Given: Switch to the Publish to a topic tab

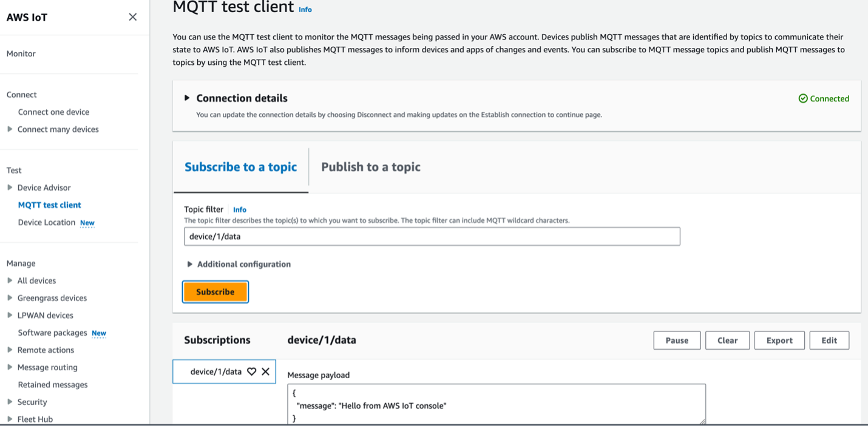Looking at the screenshot, I should 370,166.
